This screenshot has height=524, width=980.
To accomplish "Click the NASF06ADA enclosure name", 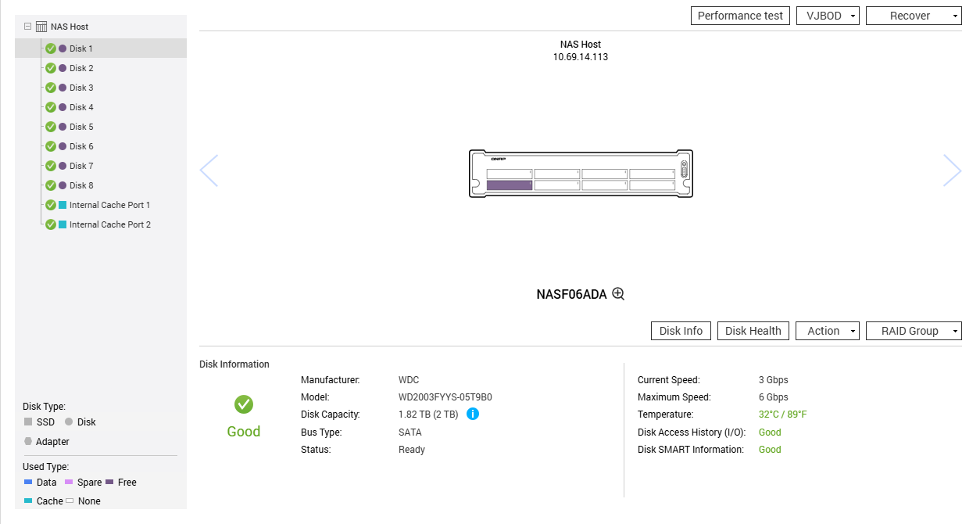I will [x=571, y=295].
